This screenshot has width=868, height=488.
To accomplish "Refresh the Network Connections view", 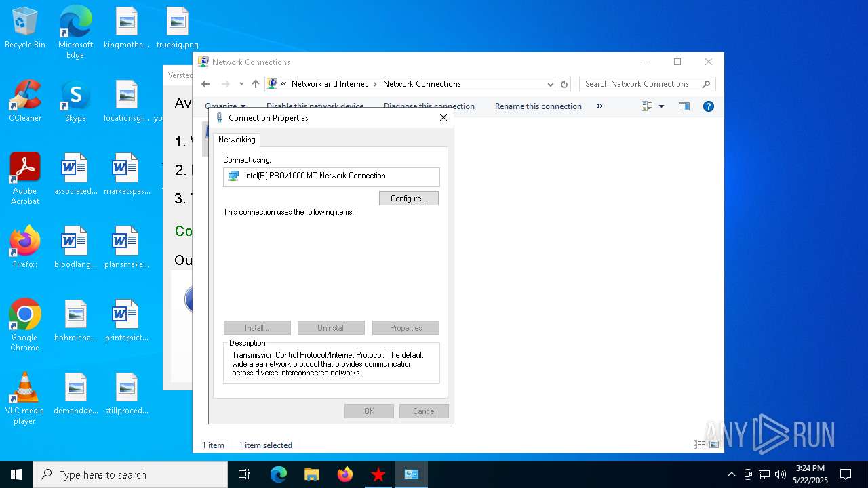I will [x=564, y=84].
